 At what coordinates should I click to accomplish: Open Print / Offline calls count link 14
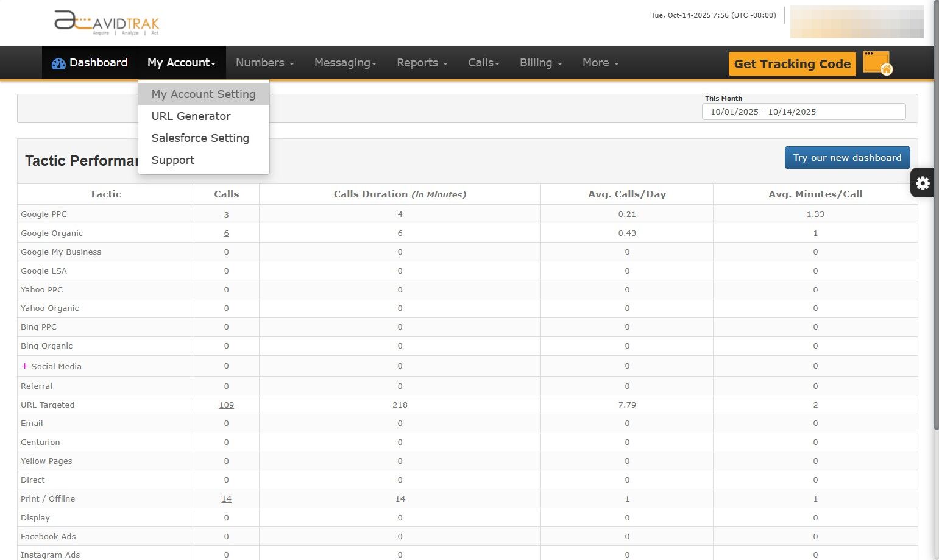click(x=227, y=499)
